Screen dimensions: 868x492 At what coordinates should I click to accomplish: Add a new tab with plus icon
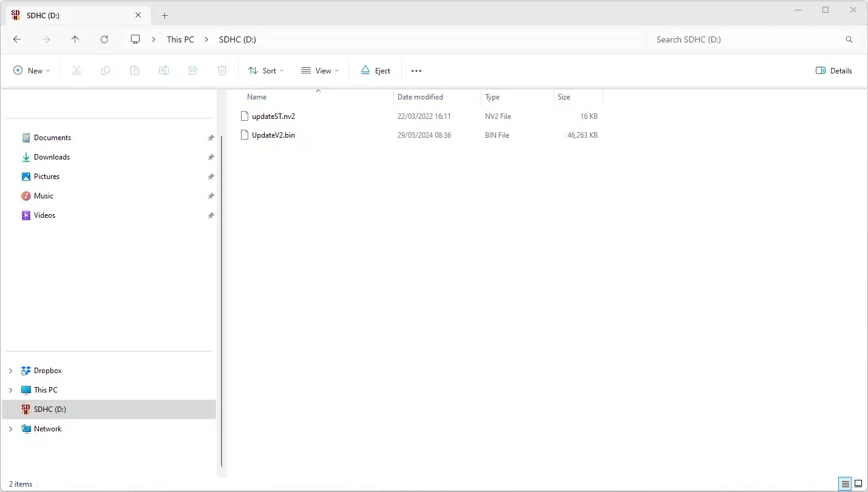[164, 16]
